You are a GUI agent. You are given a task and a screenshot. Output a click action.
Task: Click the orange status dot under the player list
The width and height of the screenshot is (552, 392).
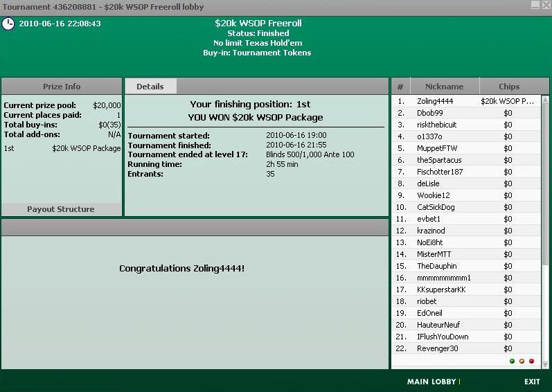[x=522, y=361]
